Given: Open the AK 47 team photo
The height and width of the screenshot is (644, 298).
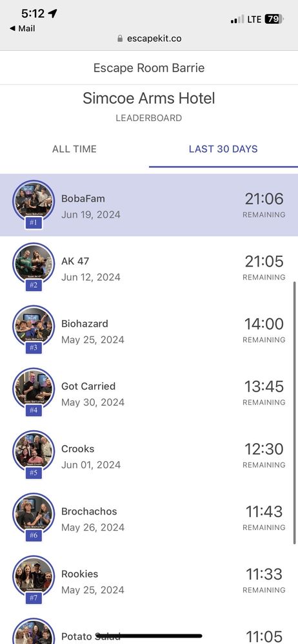Looking at the screenshot, I should 34,263.
